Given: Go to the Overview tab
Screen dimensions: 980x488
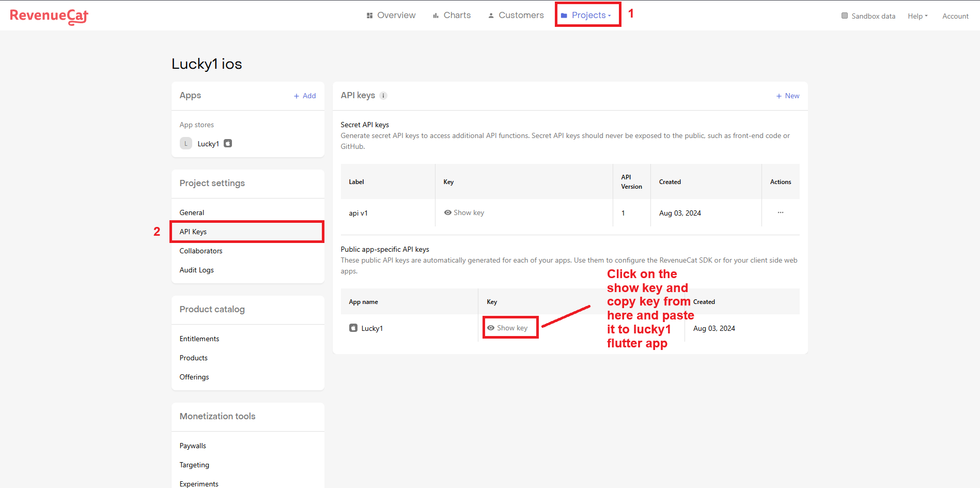Looking at the screenshot, I should click(391, 15).
